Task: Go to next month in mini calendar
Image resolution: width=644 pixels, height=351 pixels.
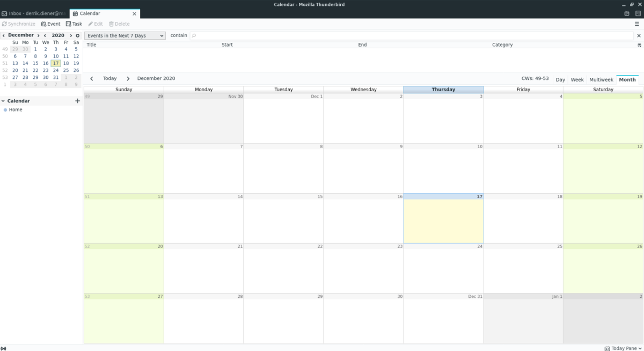Action: point(38,35)
